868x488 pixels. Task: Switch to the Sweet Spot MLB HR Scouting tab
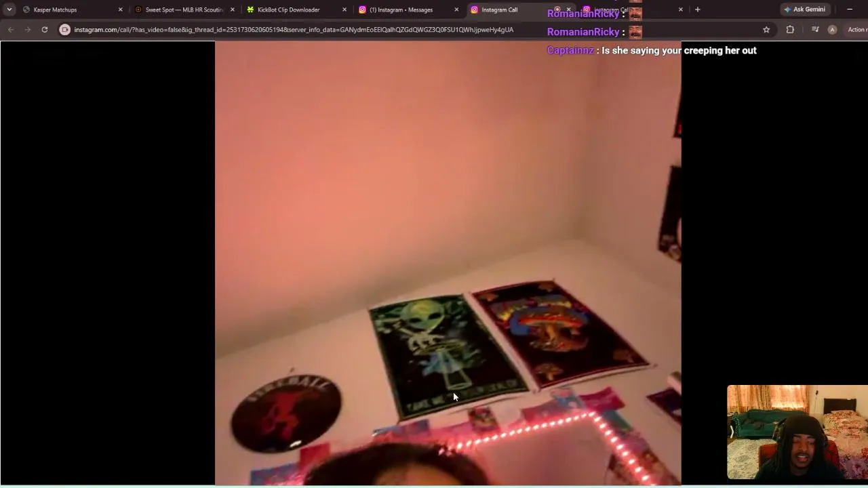pyautogui.click(x=184, y=9)
